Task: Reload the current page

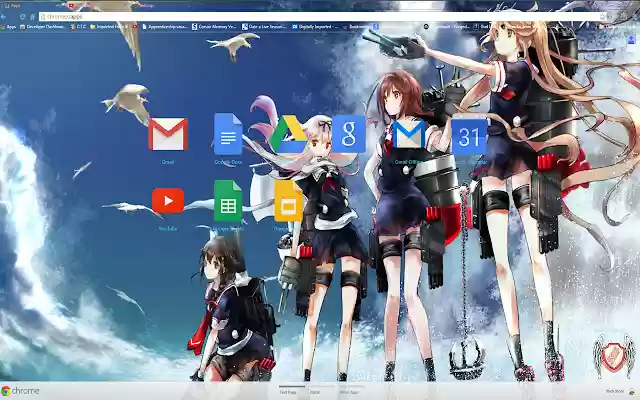Action: pyautogui.click(x=22, y=17)
